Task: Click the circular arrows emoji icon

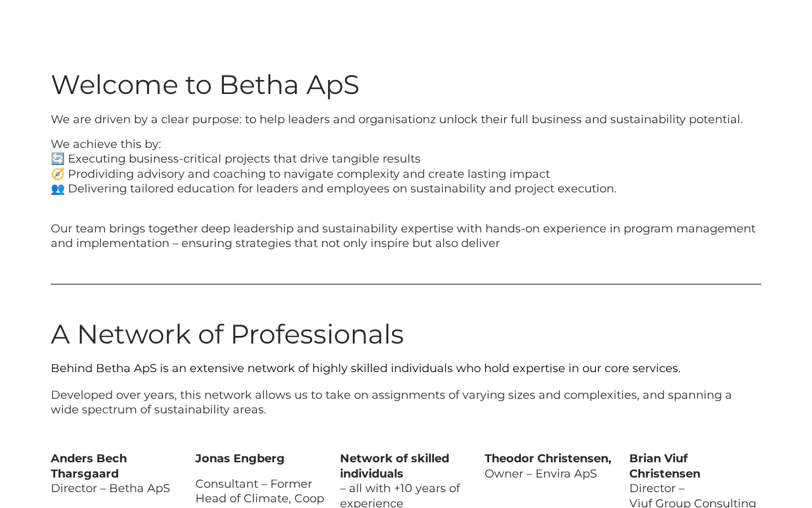Action: point(58,159)
